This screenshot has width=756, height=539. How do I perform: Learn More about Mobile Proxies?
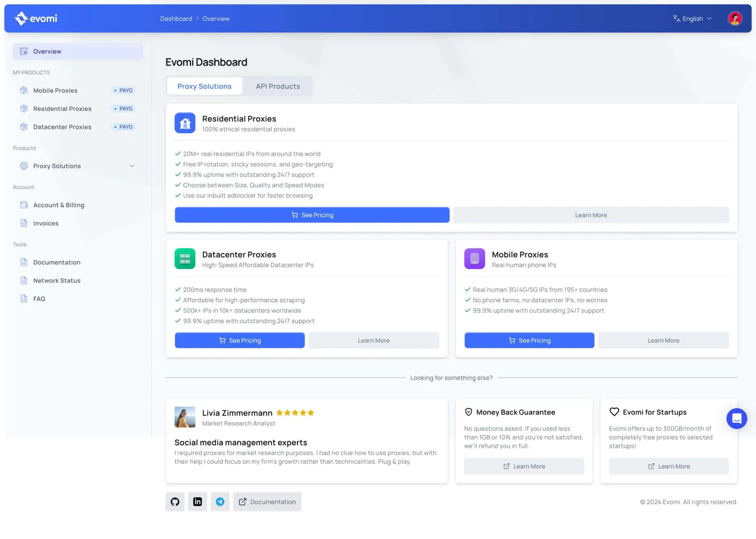(663, 340)
